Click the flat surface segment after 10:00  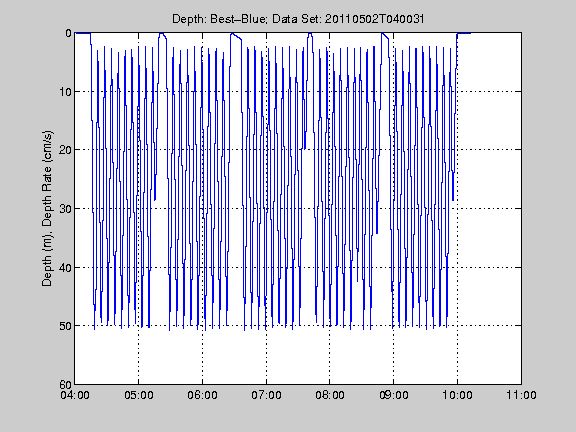(x=464, y=33)
